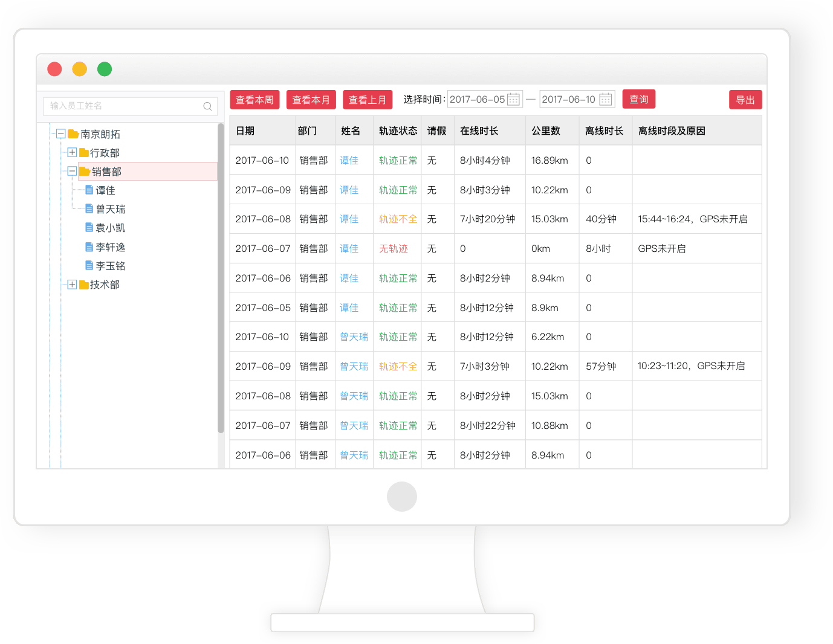
Task: Select employee 袁小凯 in the tree
Action: (111, 228)
